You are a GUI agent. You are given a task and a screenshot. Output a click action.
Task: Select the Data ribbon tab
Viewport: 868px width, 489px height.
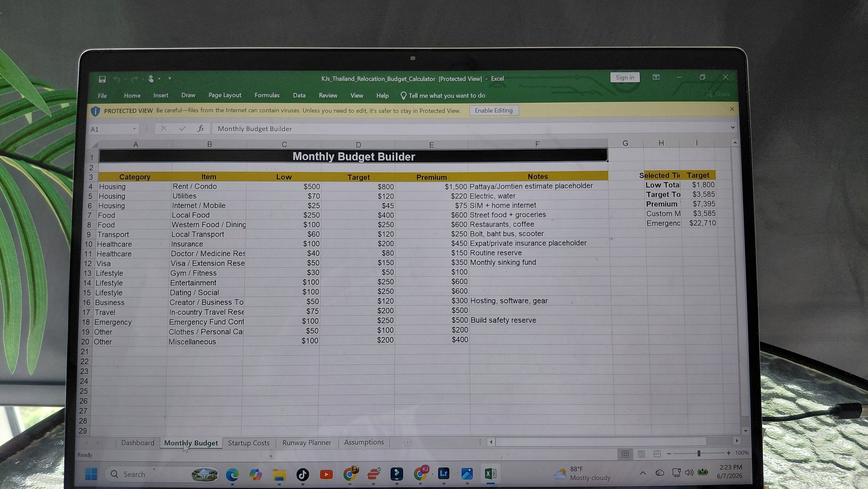point(299,95)
